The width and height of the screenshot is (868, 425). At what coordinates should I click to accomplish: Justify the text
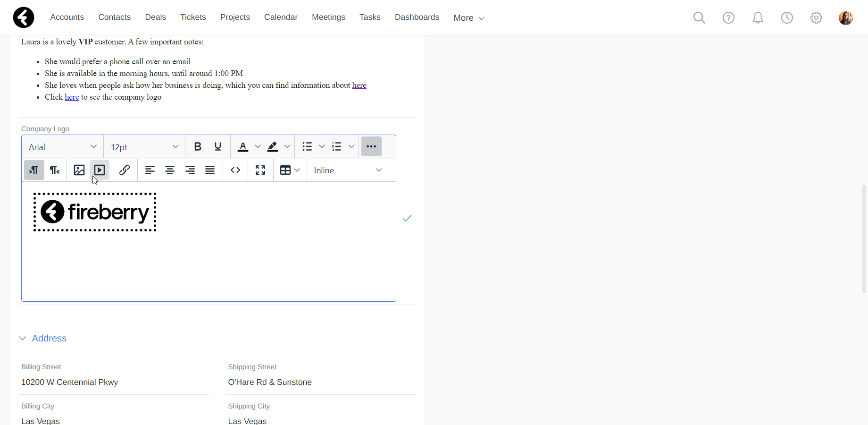210,170
